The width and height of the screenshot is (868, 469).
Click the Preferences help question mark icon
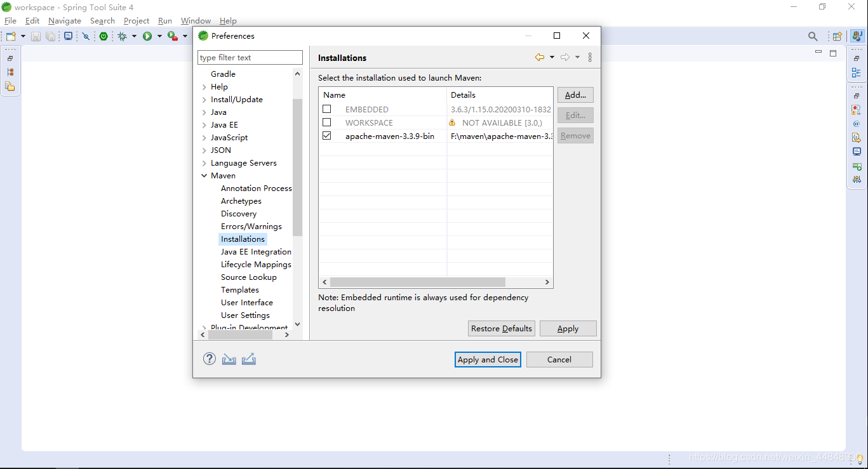tap(210, 359)
